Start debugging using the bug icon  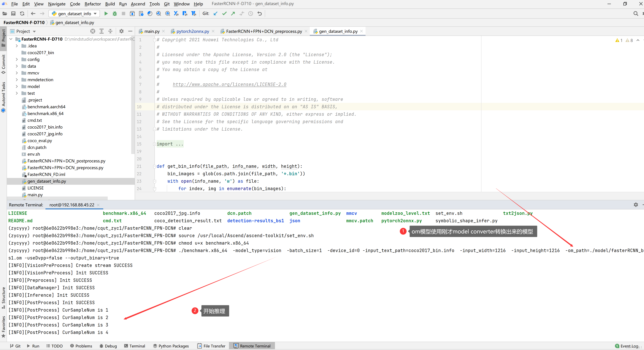click(115, 14)
